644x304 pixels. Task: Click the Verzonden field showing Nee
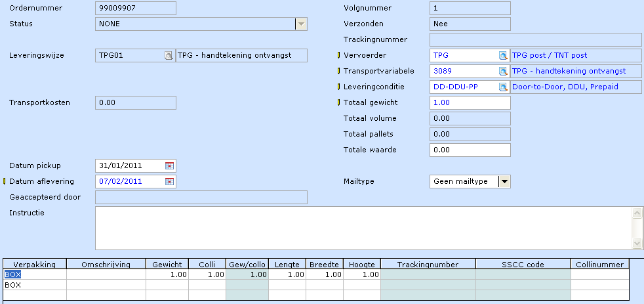pos(470,24)
